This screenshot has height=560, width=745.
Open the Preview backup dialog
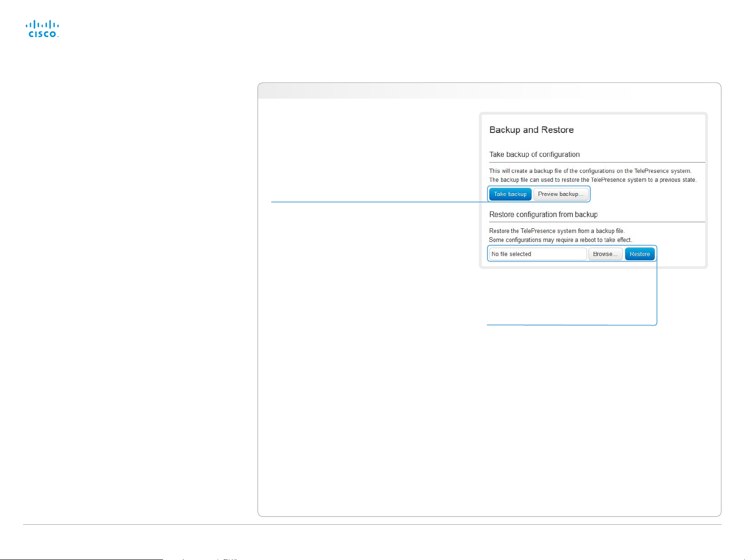click(x=561, y=194)
